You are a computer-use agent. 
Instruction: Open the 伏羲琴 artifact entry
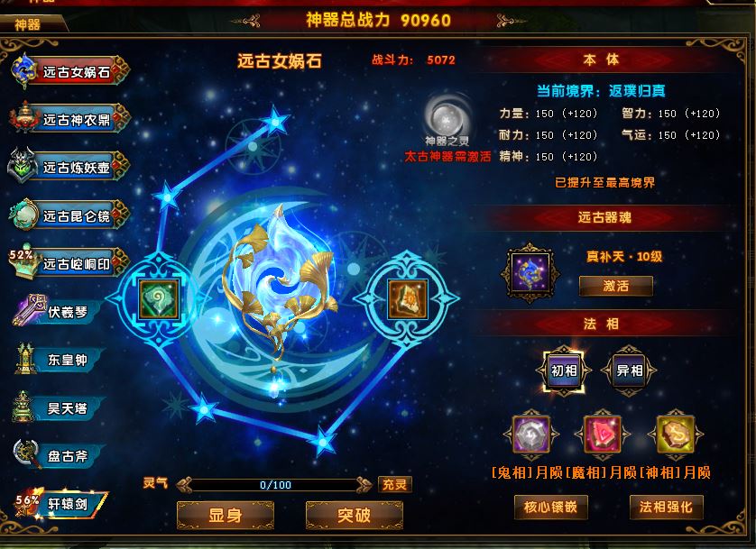point(58,312)
